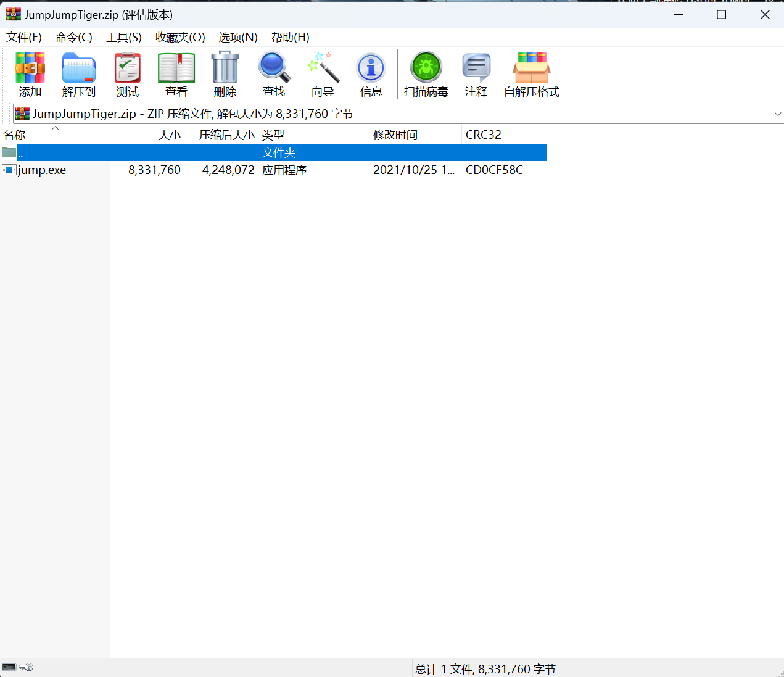784x677 pixels.
Task: Click the jump.exe file icon
Action: point(9,170)
